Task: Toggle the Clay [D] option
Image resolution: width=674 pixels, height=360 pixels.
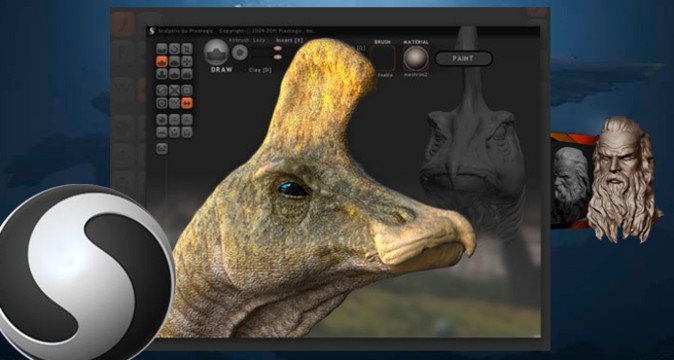Action: tap(260, 70)
